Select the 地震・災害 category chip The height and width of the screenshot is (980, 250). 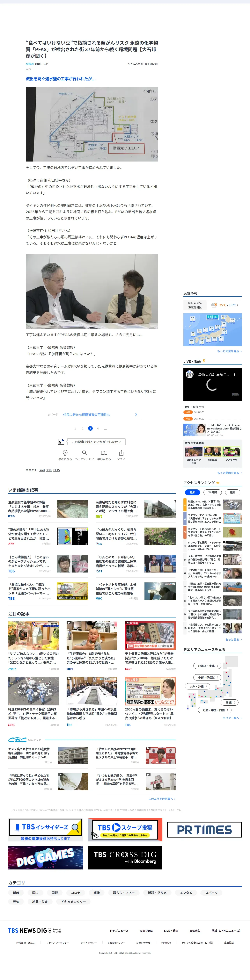tap(40, 902)
